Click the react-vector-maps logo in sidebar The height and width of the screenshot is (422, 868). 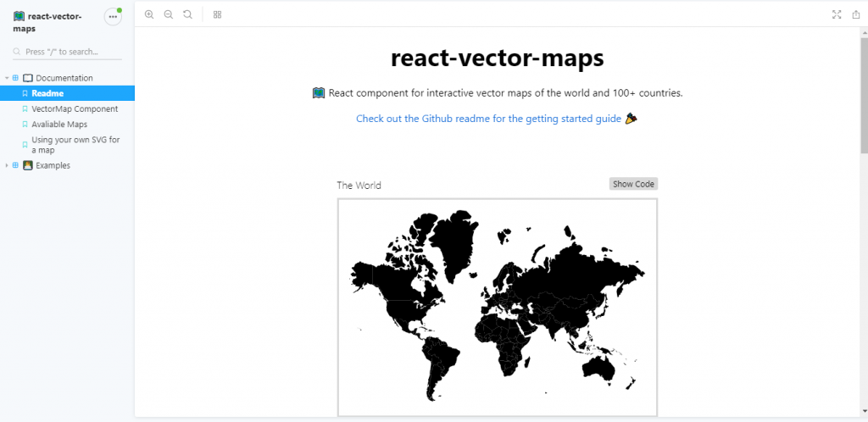pos(19,17)
